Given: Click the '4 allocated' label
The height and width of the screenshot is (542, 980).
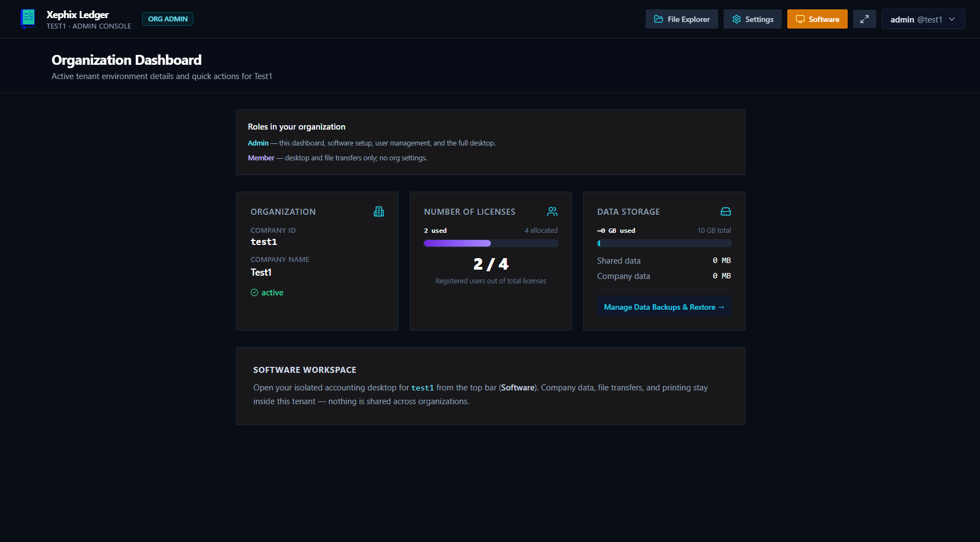Looking at the screenshot, I should pyautogui.click(x=541, y=230).
